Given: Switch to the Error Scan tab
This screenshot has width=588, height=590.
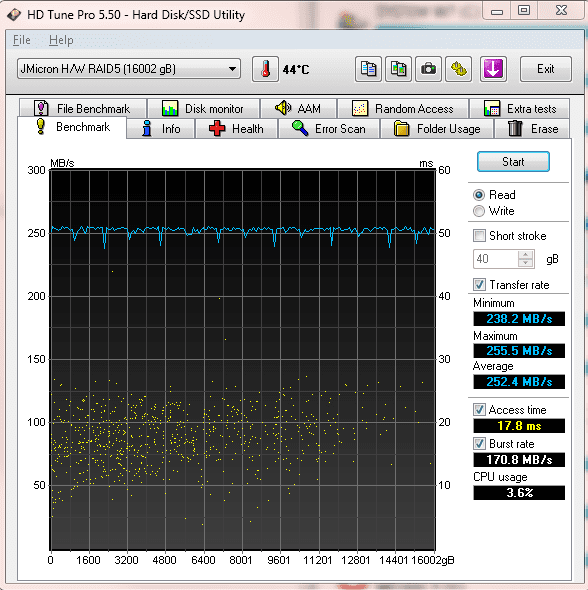Looking at the screenshot, I should tap(329, 129).
